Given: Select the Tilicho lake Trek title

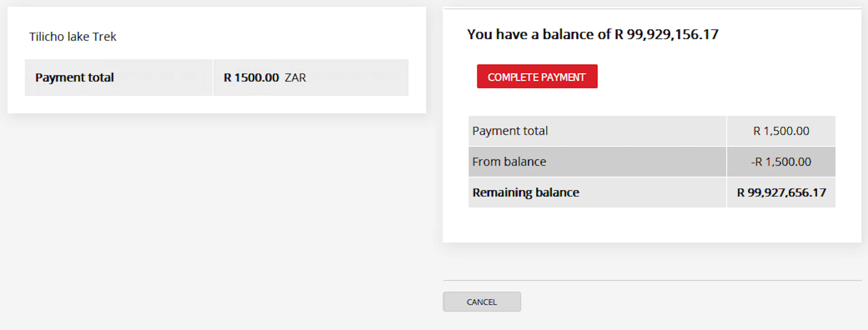Looking at the screenshot, I should click(x=72, y=36).
